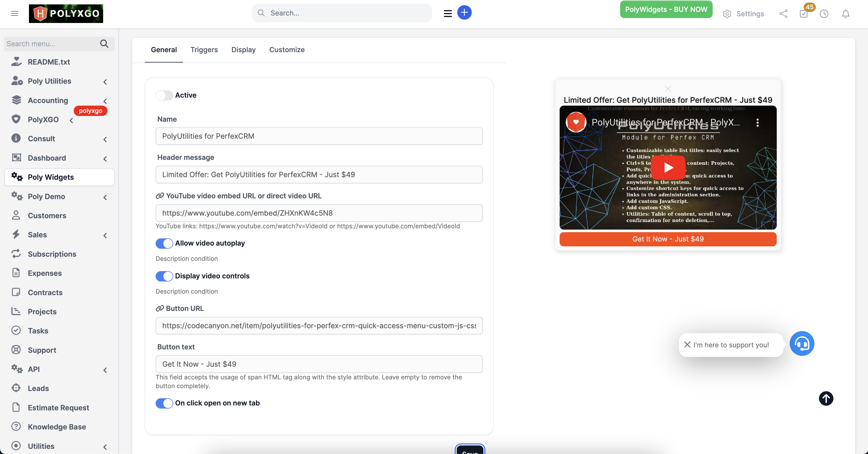The height and width of the screenshot is (454, 868).
Task: Click the blue plus quick-create button
Action: pyautogui.click(x=464, y=13)
